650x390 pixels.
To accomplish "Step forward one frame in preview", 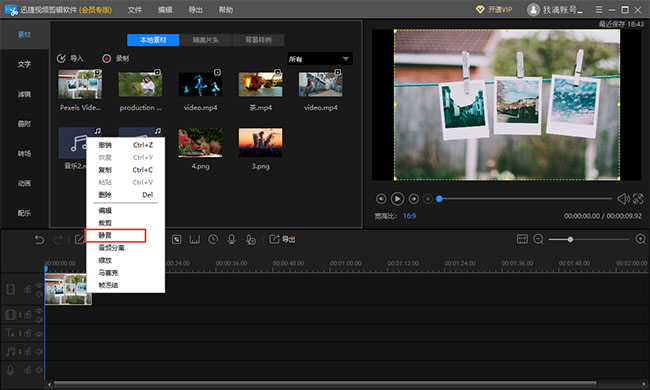I will (413, 199).
